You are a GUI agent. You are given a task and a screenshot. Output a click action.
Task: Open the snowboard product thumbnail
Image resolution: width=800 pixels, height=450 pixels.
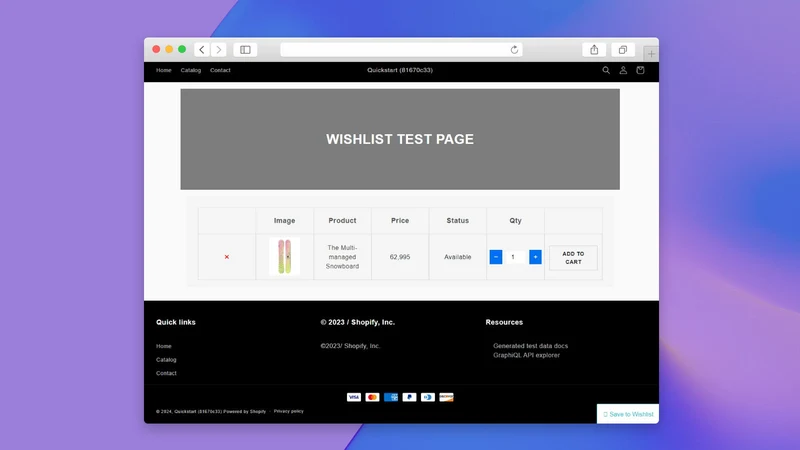coord(285,257)
